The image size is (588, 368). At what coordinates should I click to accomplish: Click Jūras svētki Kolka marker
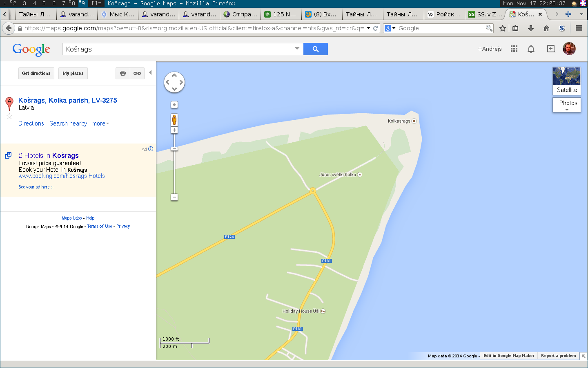(360, 175)
